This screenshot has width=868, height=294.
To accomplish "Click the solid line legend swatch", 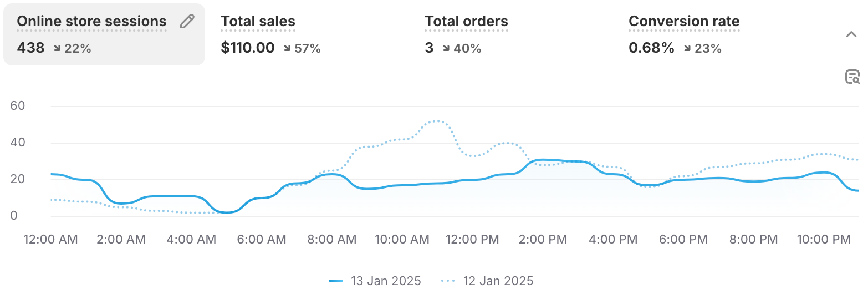I will [x=336, y=281].
